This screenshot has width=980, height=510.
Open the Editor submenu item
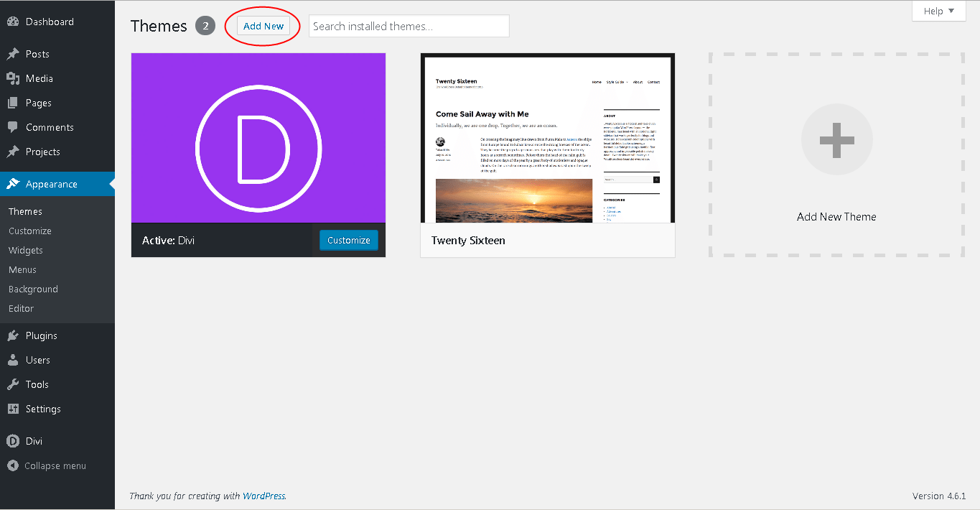click(22, 308)
